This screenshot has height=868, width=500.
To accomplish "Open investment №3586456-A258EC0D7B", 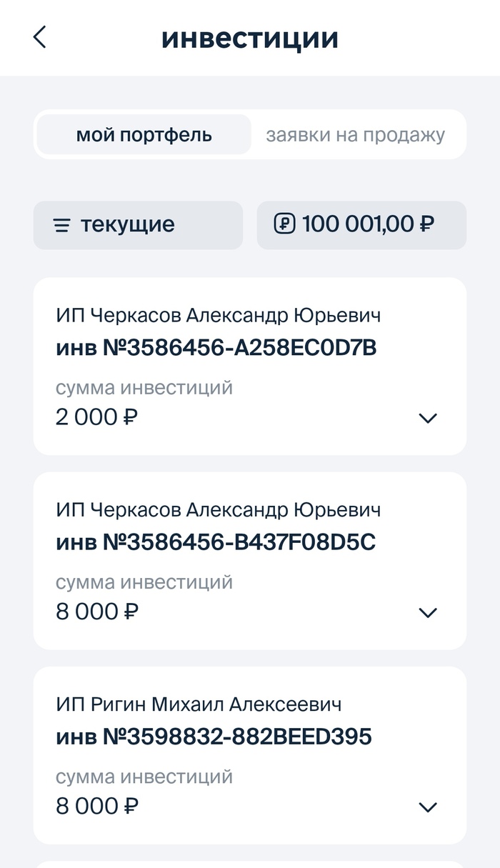I will pos(216,348).
